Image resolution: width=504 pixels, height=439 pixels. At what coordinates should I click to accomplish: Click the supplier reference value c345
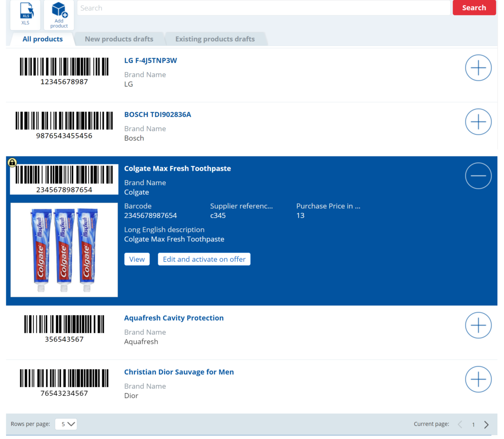pyautogui.click(x=218, y=216)
